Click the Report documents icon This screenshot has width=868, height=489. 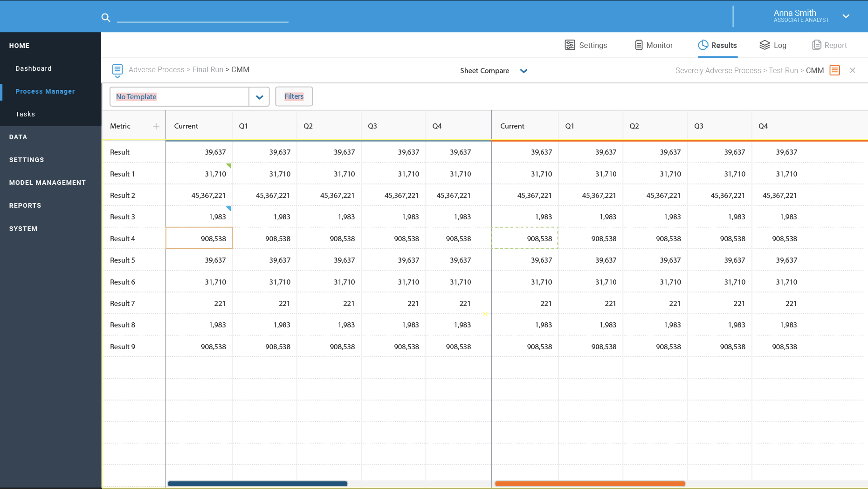pyautogui.click(x=817, y=45)
